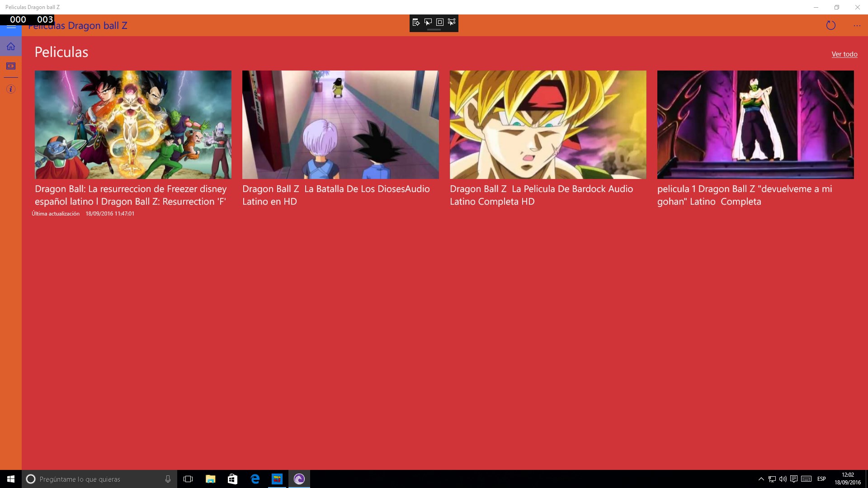Select title 'La Batalla De Los DiosesAudio Latino'
This screenshot has width=868, height=488.
pos(336,195)
